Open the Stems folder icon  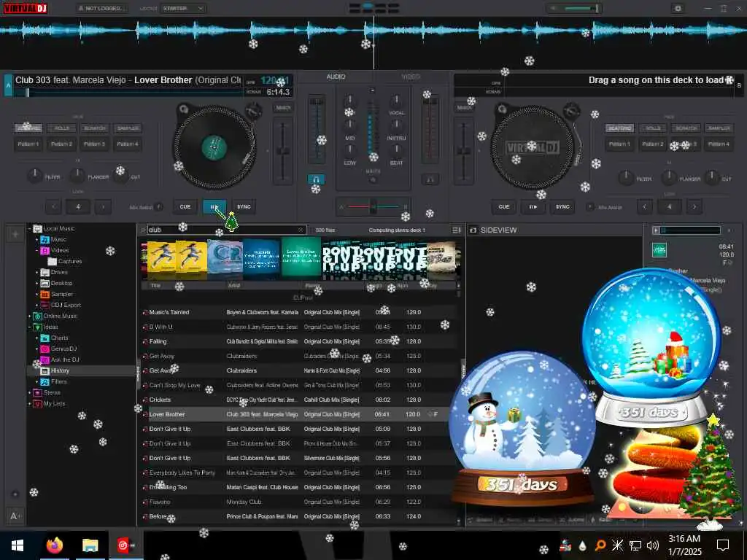(38, 393)
